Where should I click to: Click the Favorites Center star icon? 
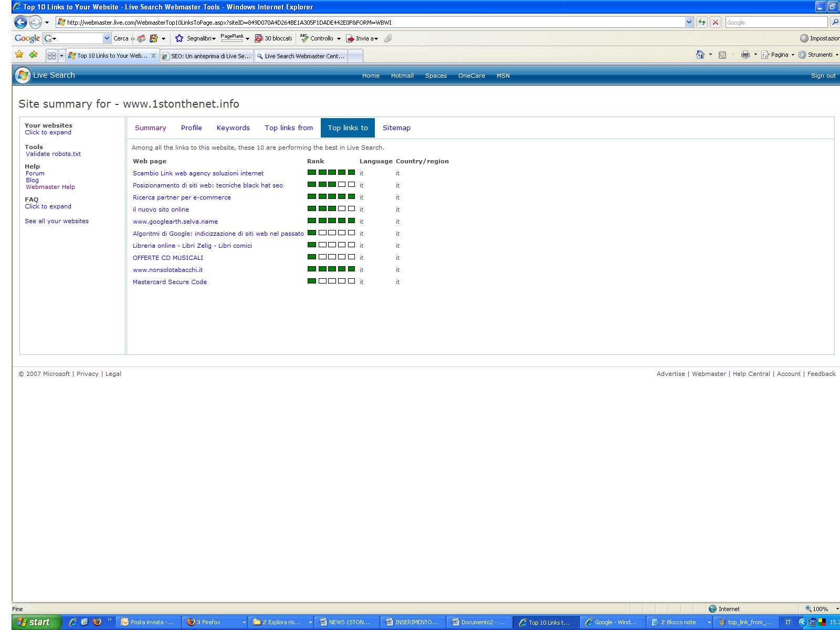(19, 55)
